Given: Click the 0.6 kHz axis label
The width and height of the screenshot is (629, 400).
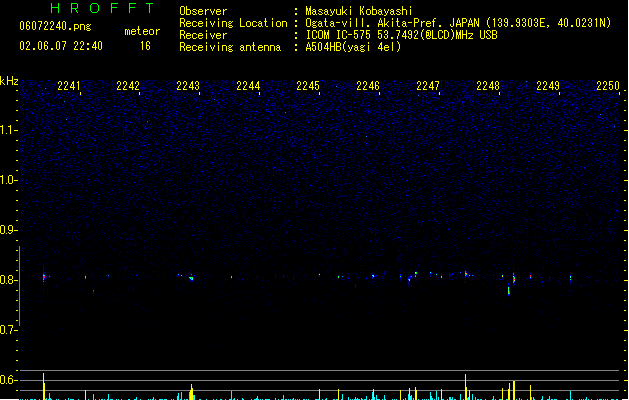Looking at the screenshot, I should pos(8,380).
